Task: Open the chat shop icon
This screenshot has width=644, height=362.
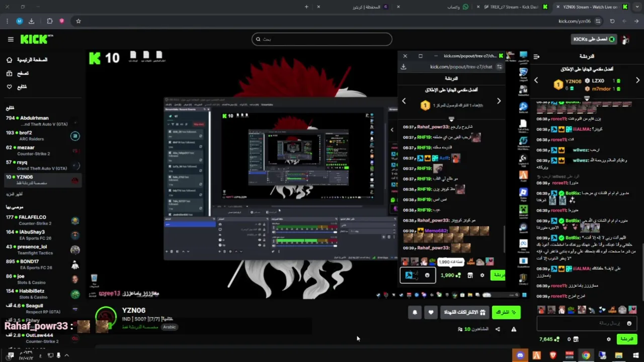Action: point(576,339)
